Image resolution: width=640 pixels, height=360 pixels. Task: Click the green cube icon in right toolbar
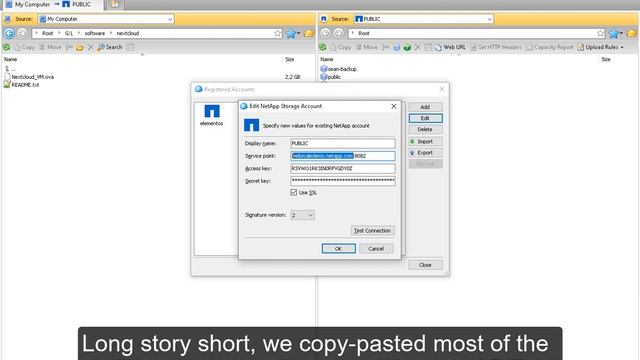407,47
